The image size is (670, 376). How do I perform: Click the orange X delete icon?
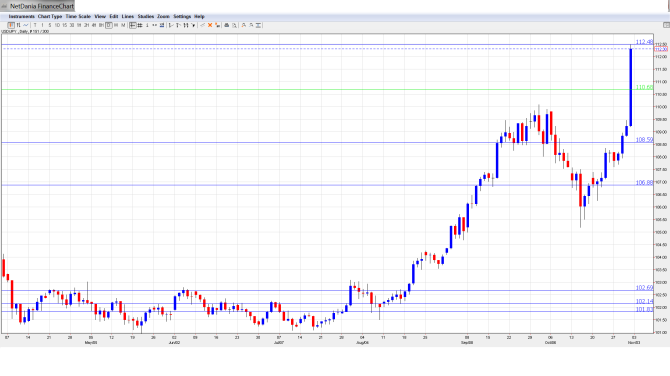tap(210, 25)
